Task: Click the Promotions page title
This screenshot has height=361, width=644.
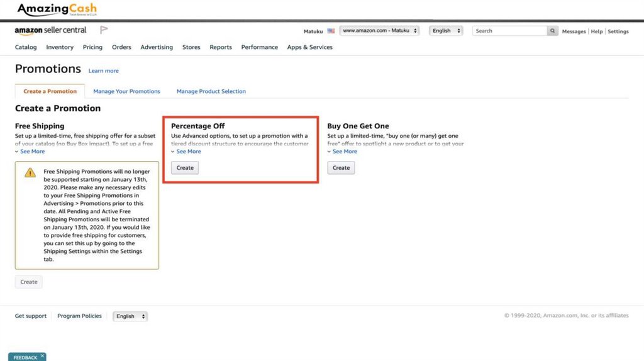Action: [x=48, y=69]
